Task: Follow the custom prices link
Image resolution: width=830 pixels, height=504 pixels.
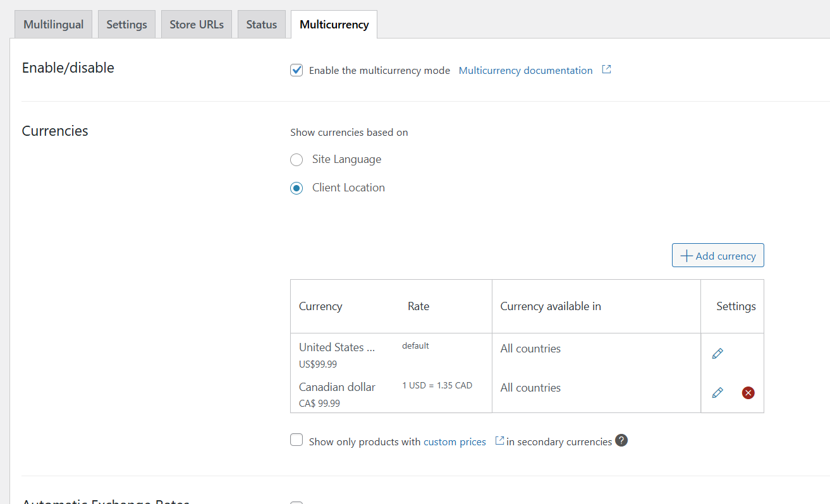Action: click(455, 442)
